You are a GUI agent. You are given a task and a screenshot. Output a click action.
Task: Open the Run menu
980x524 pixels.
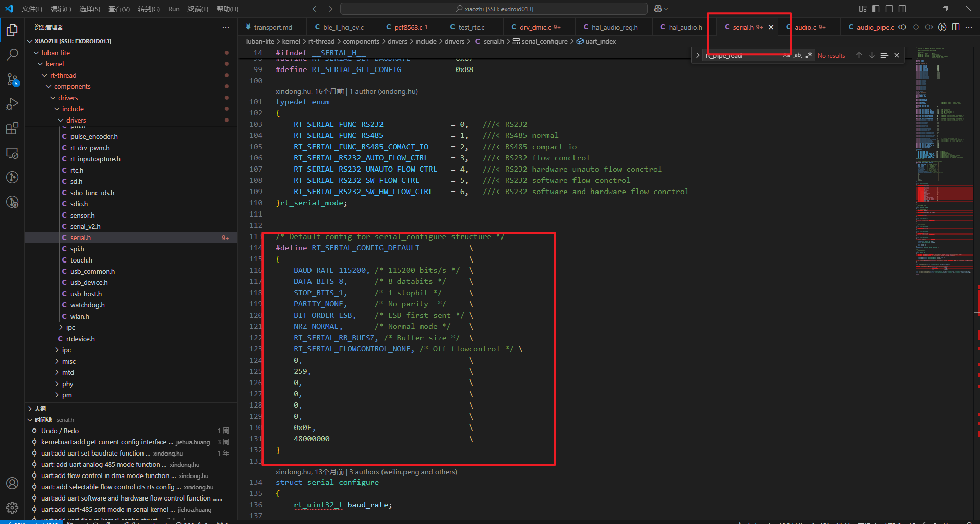click(x=174, y=9)
